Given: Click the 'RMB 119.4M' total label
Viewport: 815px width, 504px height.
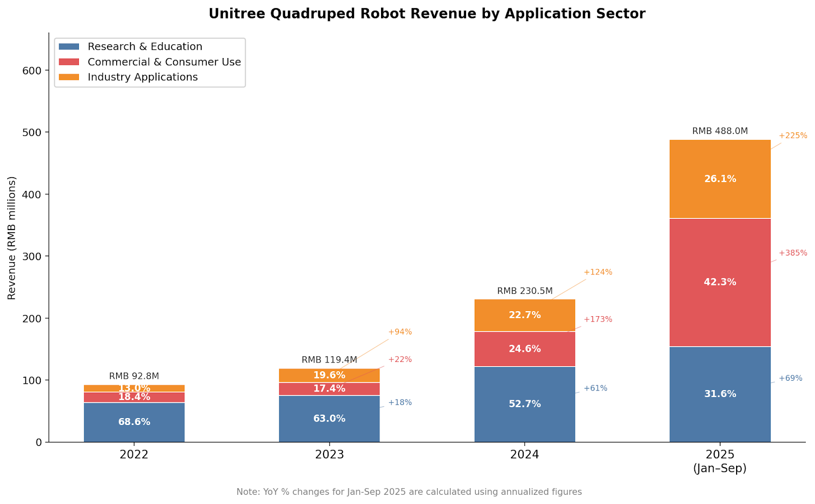Looking at the screenshot, I should click(330, 360).
